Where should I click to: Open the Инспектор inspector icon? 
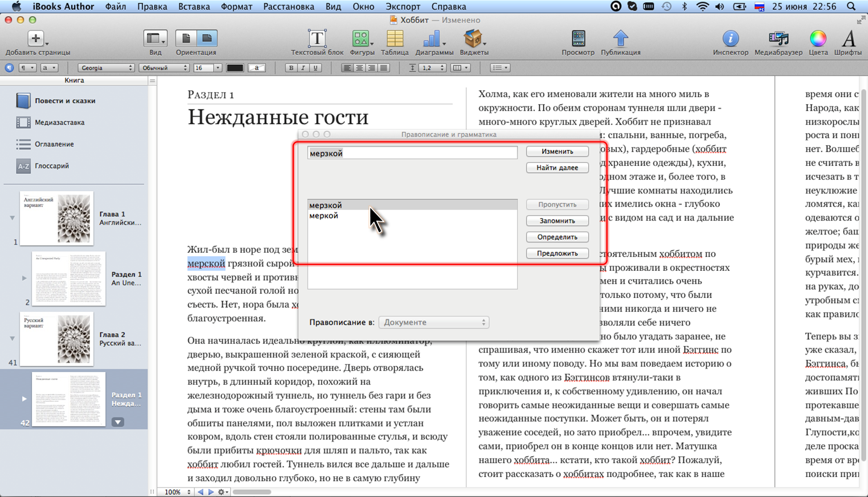(x=731, y=39)
